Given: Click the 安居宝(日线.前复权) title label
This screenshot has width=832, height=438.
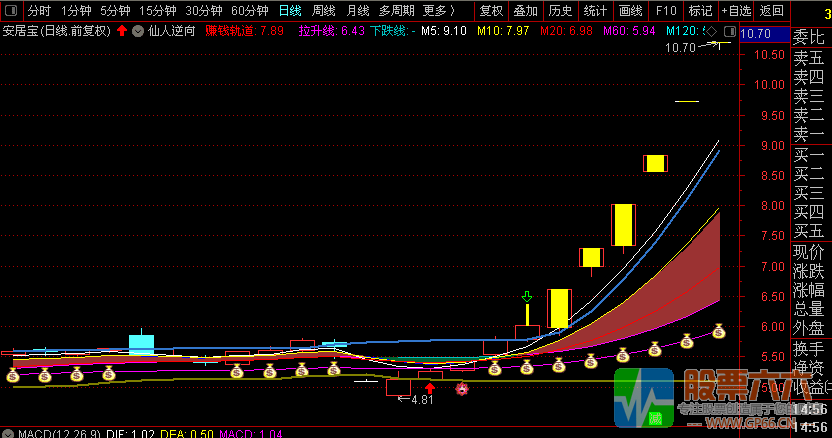Looking at the screenshot, I should tap(57, 31).
